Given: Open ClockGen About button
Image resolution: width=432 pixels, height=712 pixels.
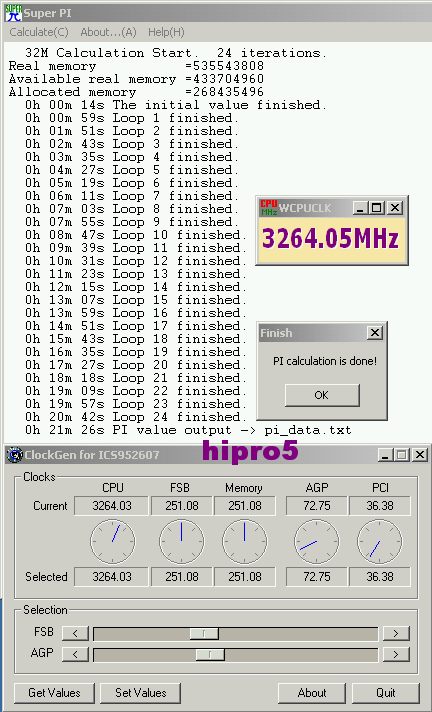Looking at the screenshot, I should click(x=312, y=693).
